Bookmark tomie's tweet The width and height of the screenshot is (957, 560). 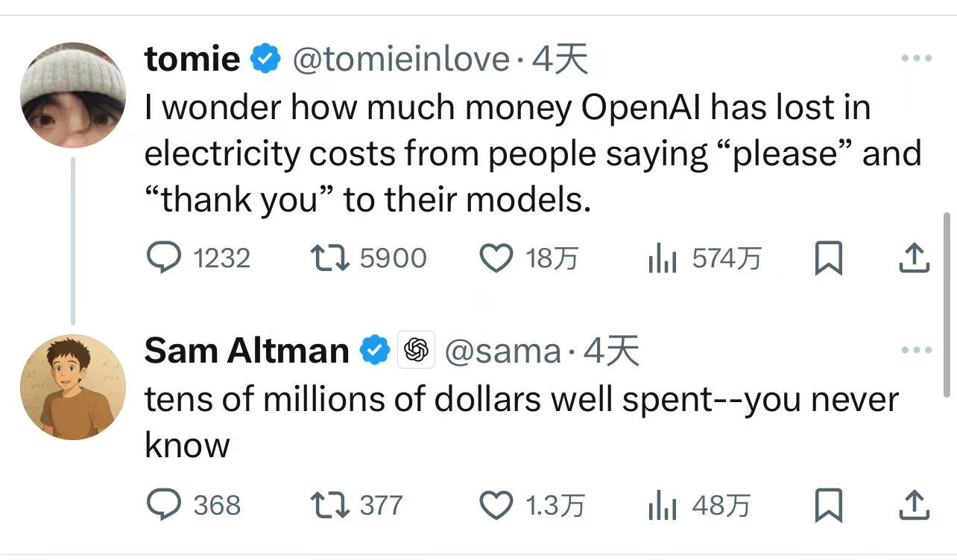coord(828,259)
